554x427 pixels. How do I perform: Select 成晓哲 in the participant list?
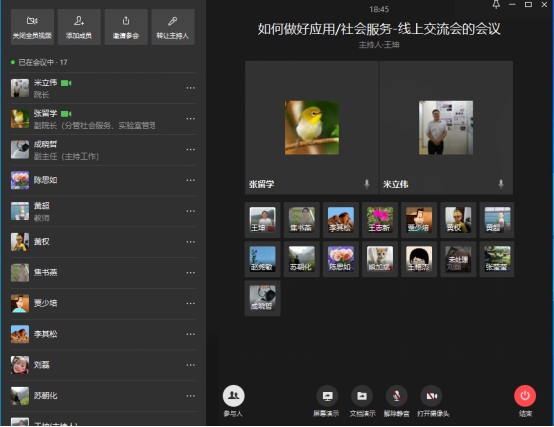tap(103, 150)
